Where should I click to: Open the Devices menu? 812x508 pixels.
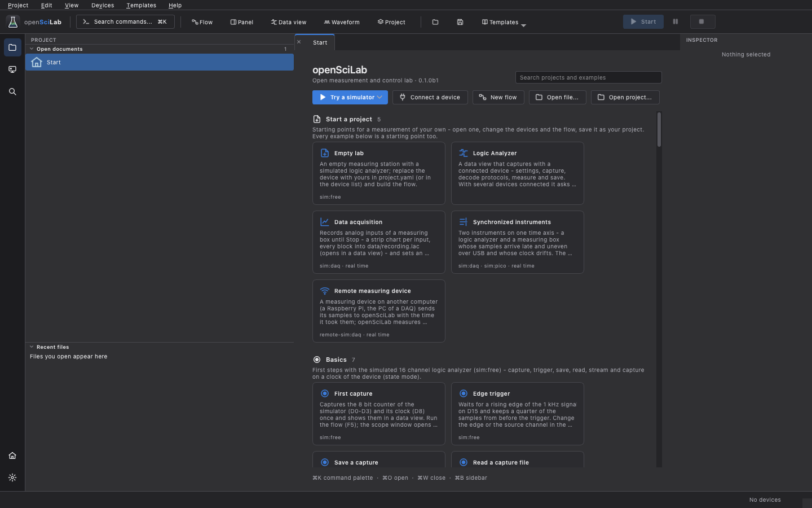pos(103,5)
